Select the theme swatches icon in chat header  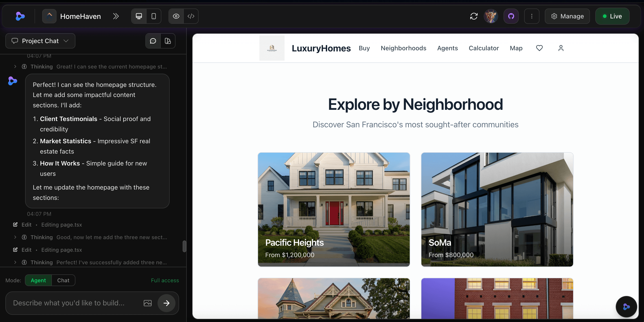point(168,41)
